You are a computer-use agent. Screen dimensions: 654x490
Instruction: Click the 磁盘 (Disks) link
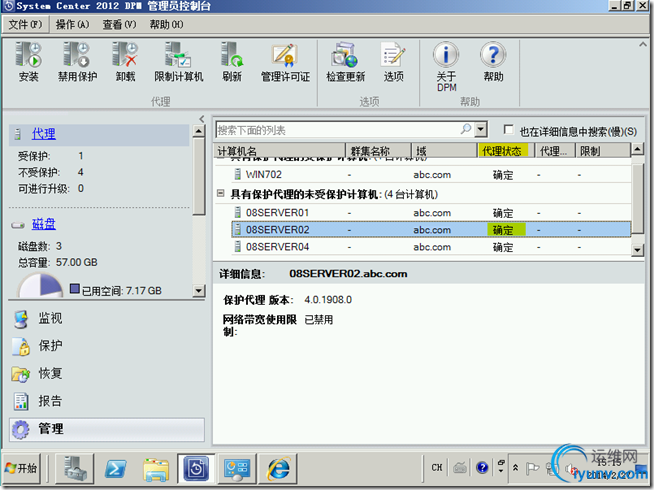click(x=43, y=224)
